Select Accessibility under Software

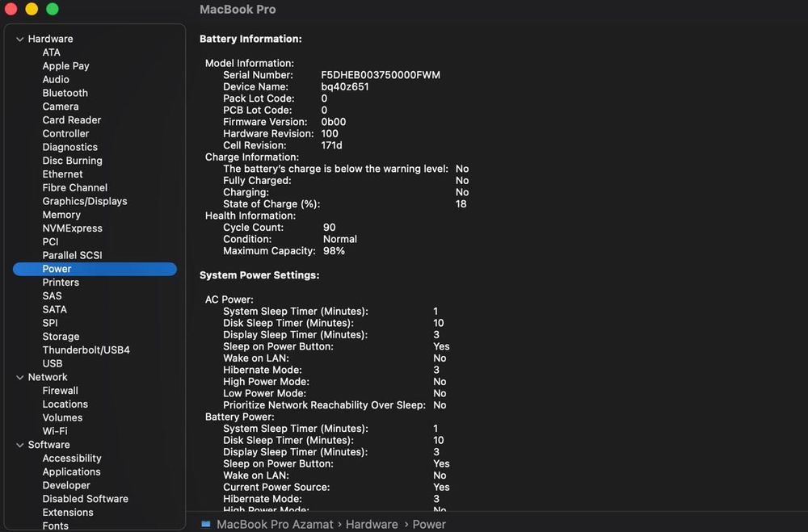point(72,459)
